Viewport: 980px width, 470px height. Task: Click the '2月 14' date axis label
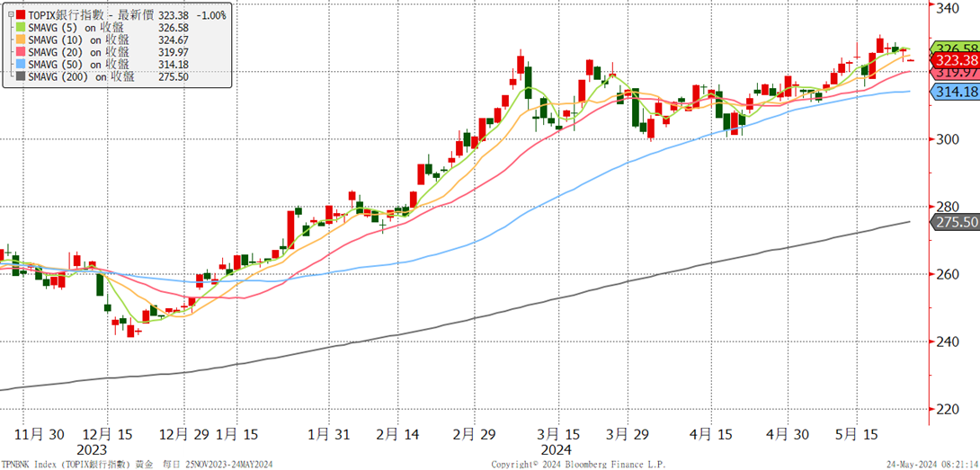397,435
